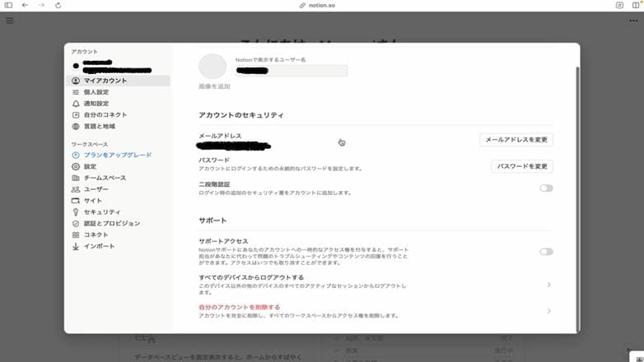This screenshot has width=644, height=362.
Task: Click the profile avatar circle
Action: click(x=212, y=66)
